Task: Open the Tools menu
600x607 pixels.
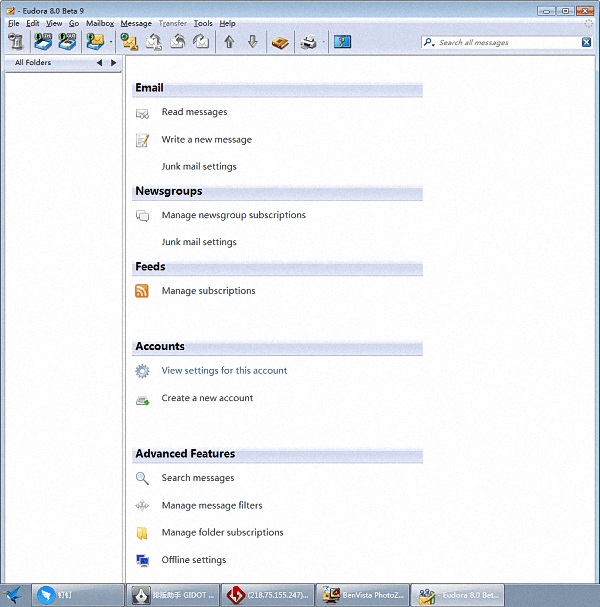Action: [203, 23]
